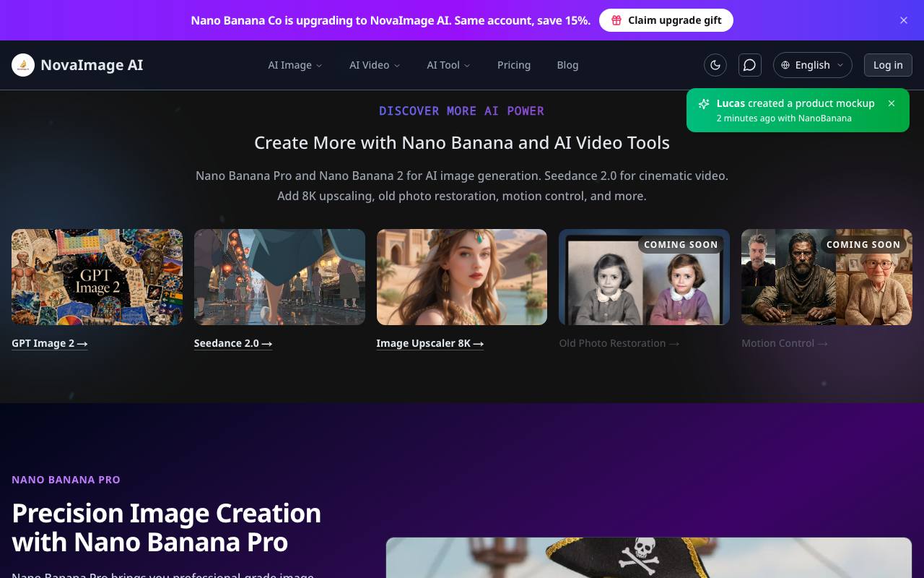Select the GPT Image 2 thumbnail
This screenshot has width=924, height=578.
point(97,277)
